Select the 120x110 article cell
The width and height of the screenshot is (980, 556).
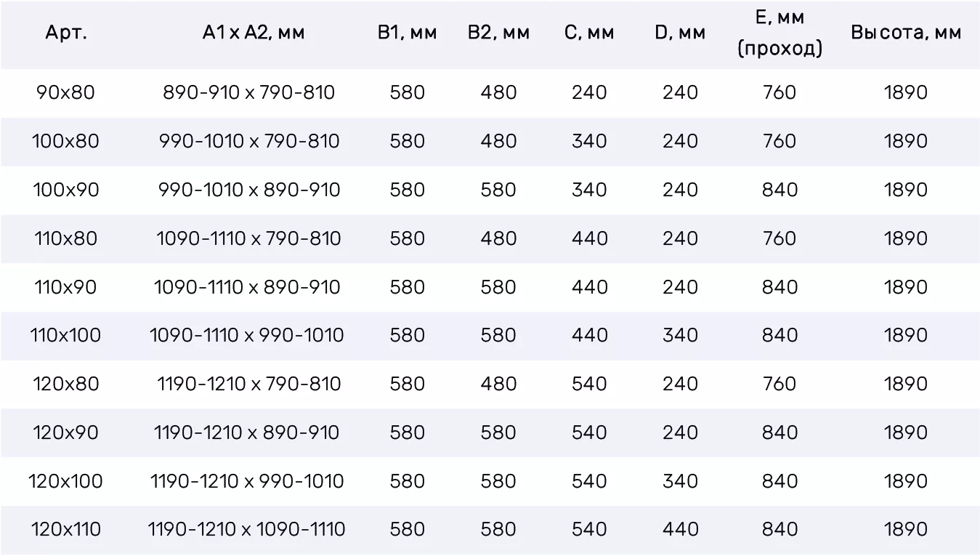[x=65, y=529]
